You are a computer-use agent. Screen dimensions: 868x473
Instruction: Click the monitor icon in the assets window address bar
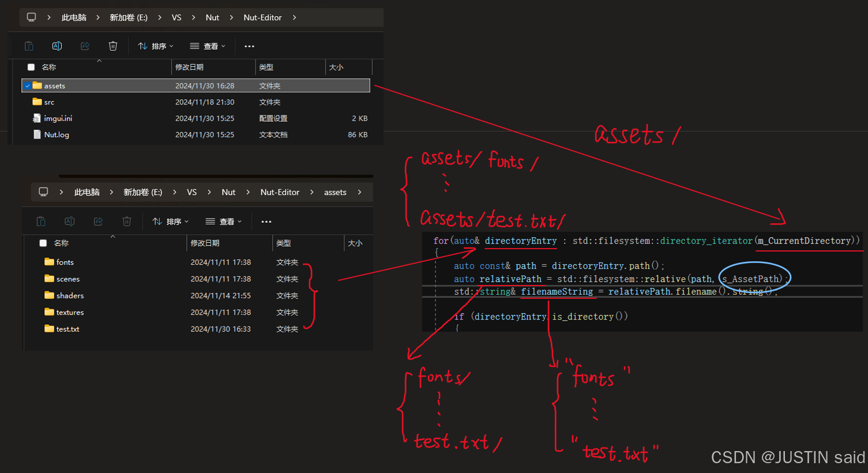43,192
